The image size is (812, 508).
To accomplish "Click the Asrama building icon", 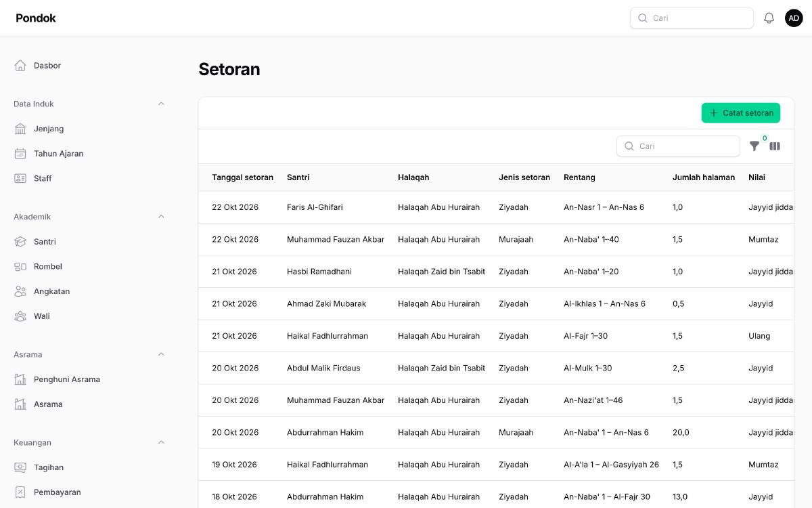I will click(x=20, y=404).
